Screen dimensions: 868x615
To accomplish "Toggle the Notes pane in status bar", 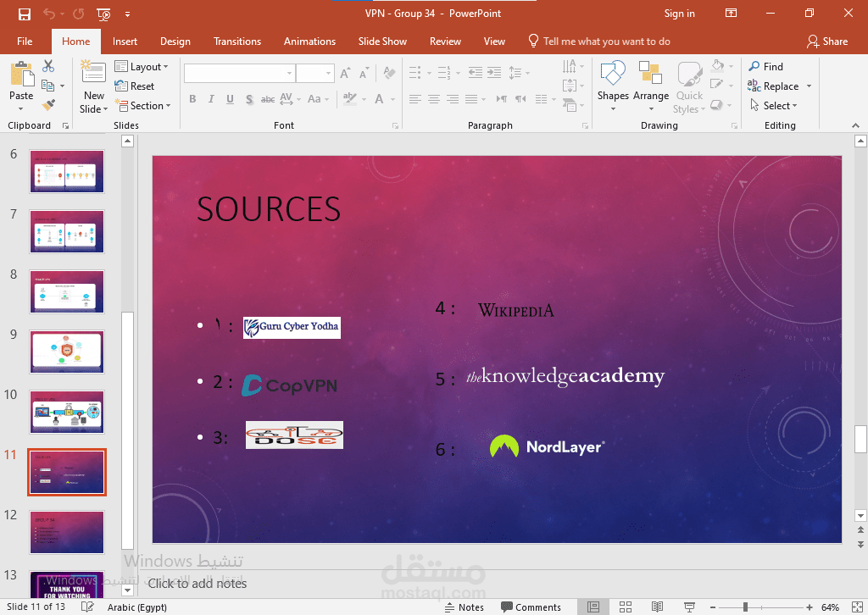I will 464,607.
